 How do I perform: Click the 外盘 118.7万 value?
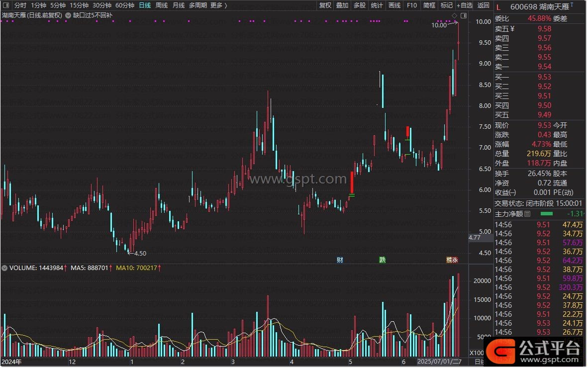pyautogui.click(x=539, y=163)
